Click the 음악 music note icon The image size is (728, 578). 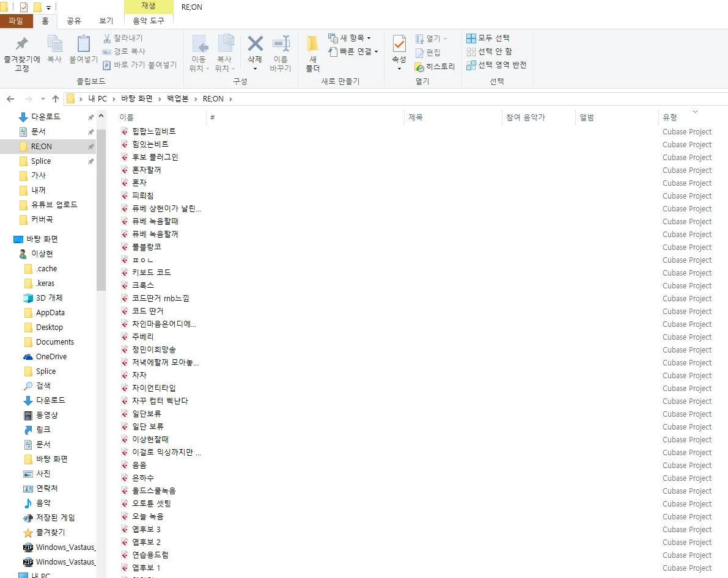point(28,503)
